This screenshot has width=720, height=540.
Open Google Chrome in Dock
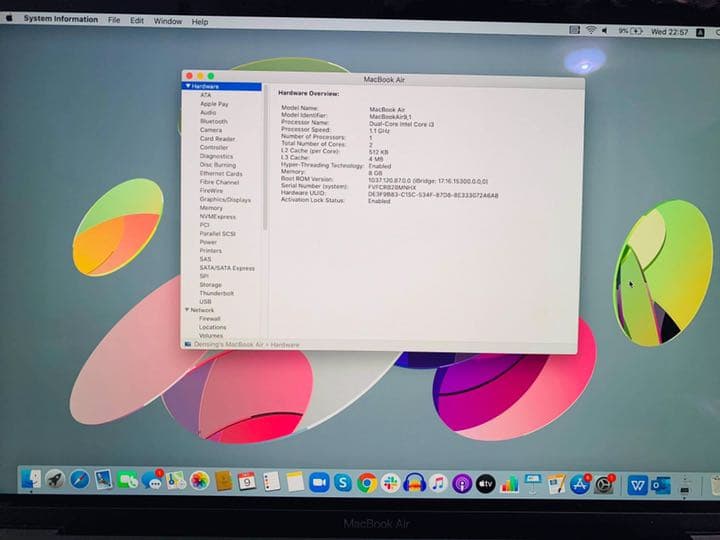coord(367,483)
